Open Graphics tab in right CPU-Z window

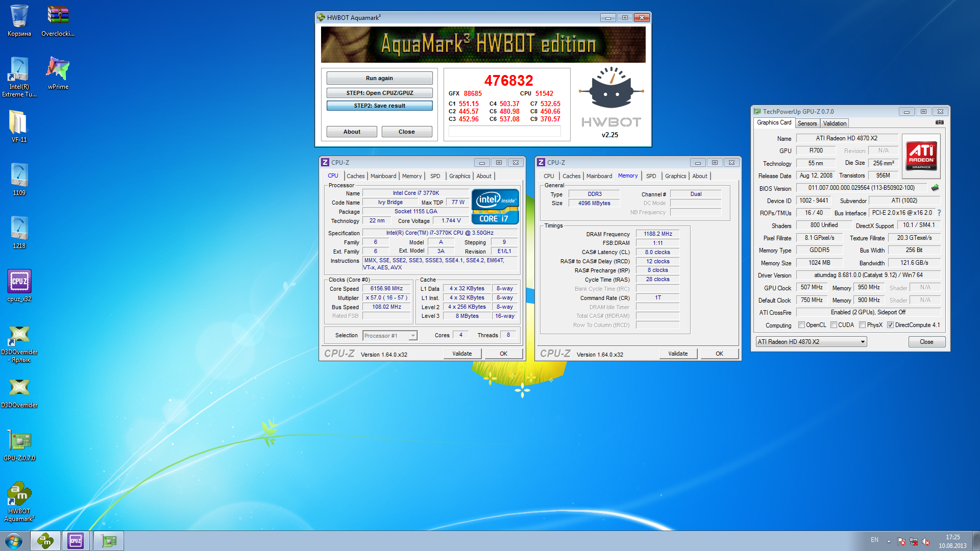pos(675,176)
